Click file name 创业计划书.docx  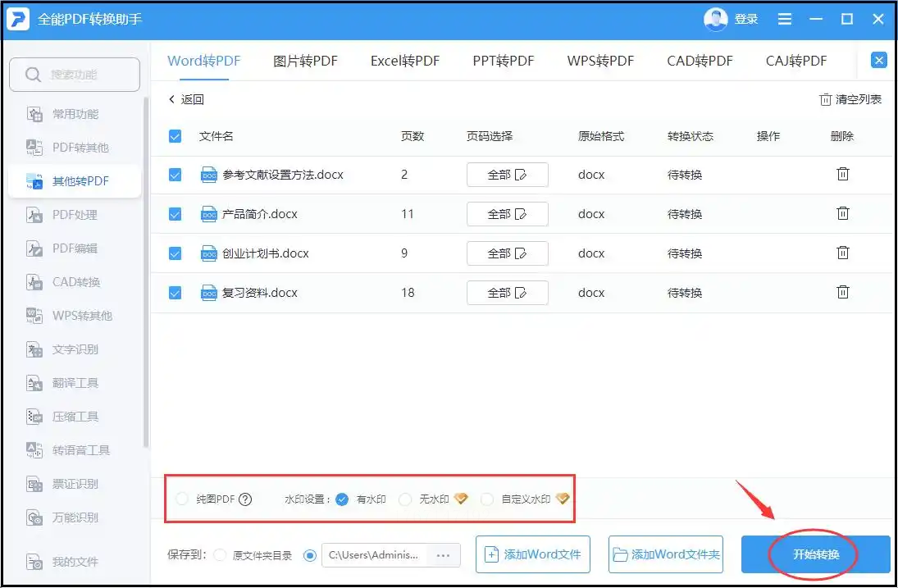tap(266, 253)
